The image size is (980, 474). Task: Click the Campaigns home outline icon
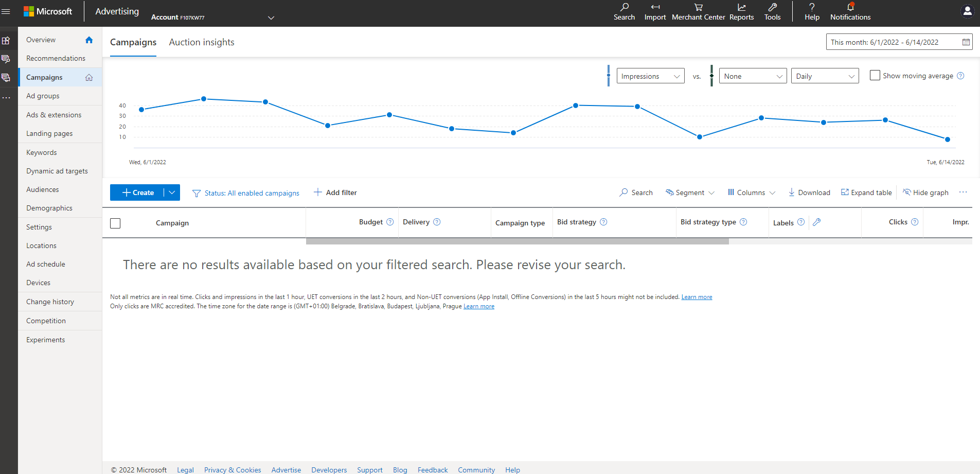pyautogui.click(x=89, y=77)
